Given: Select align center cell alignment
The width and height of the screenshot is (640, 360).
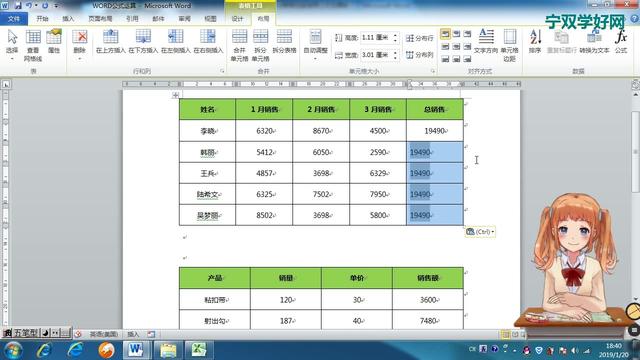Looking at the screenshot, I should [x=456, y=47].
